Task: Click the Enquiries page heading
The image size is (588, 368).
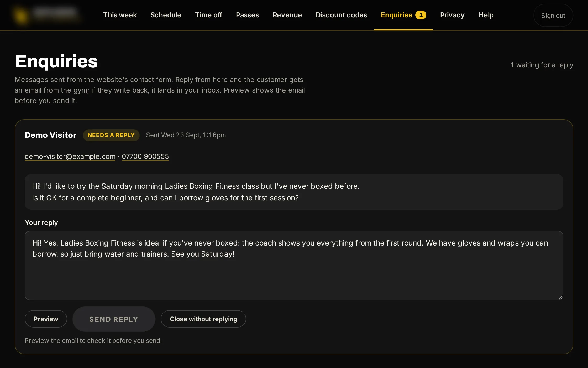Action: pyautogui.click(x=56, y=61)
